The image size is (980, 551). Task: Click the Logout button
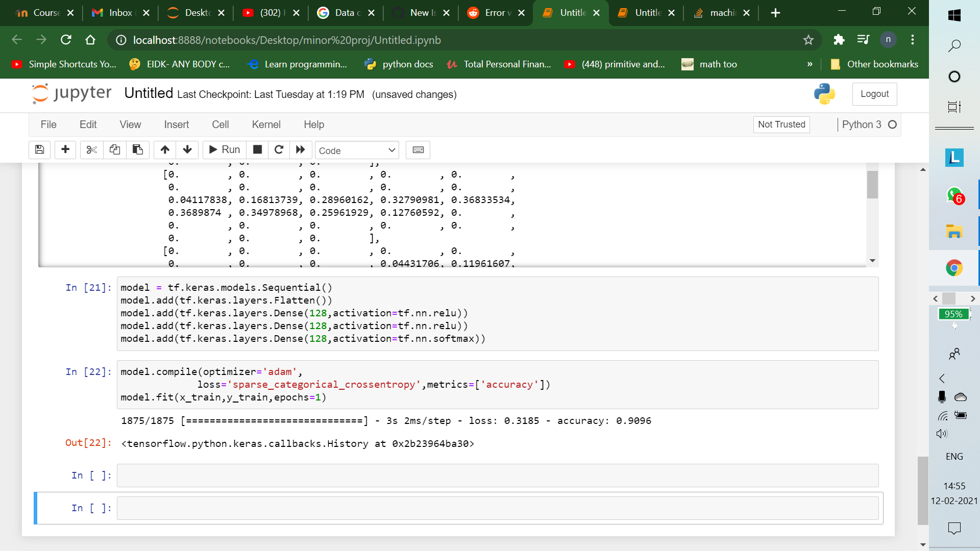pyautogui.click(x=874, y=94)
